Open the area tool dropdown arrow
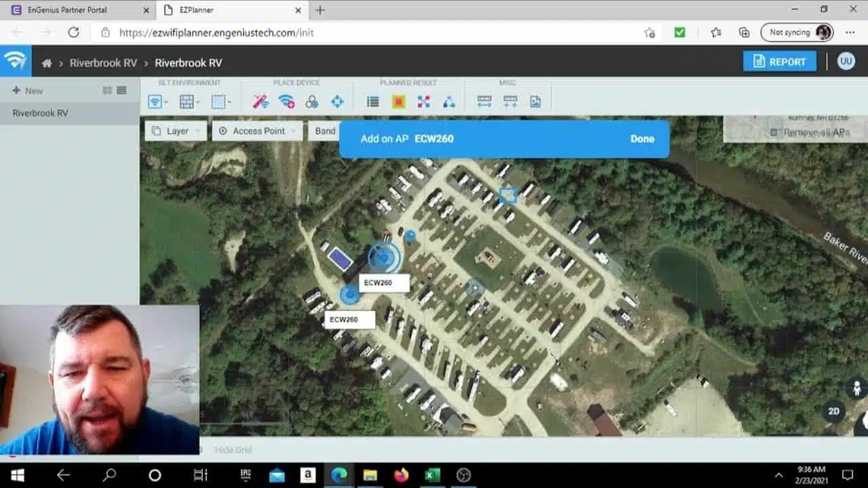The width and height of the screenshot is (868, 488). (x=230, y=102)
